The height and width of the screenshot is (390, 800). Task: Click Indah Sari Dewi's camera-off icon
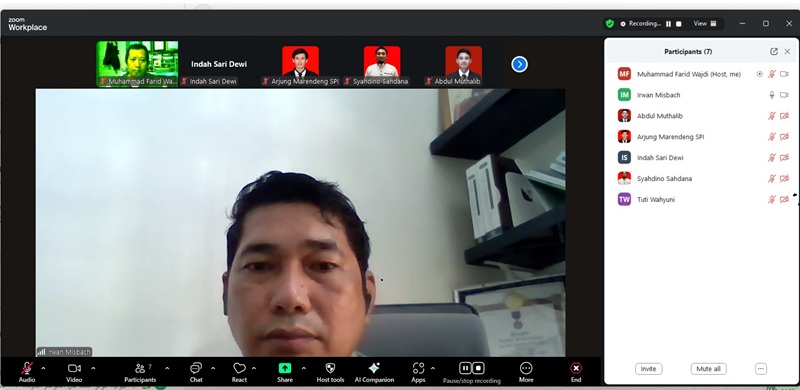click(784, 158)
